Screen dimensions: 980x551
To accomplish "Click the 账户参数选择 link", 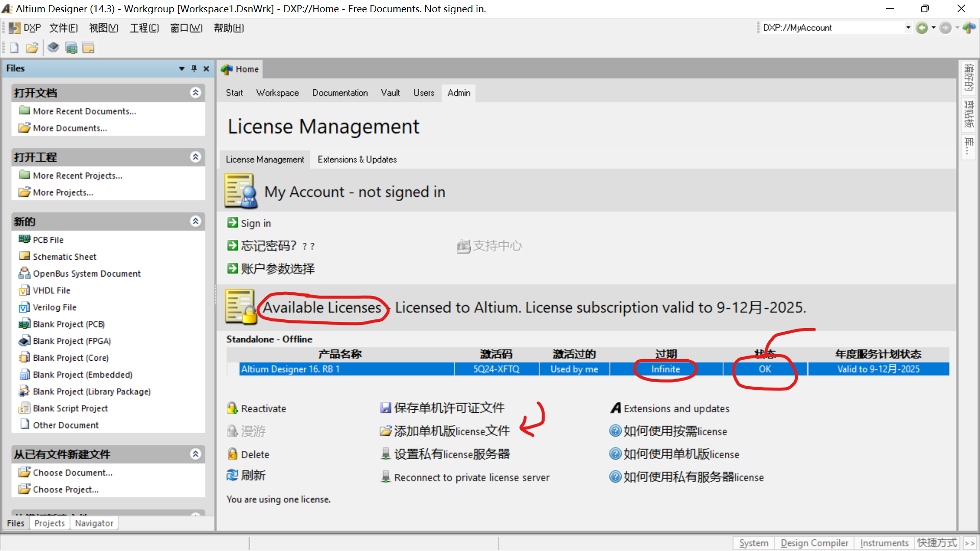I will [278, 269].
